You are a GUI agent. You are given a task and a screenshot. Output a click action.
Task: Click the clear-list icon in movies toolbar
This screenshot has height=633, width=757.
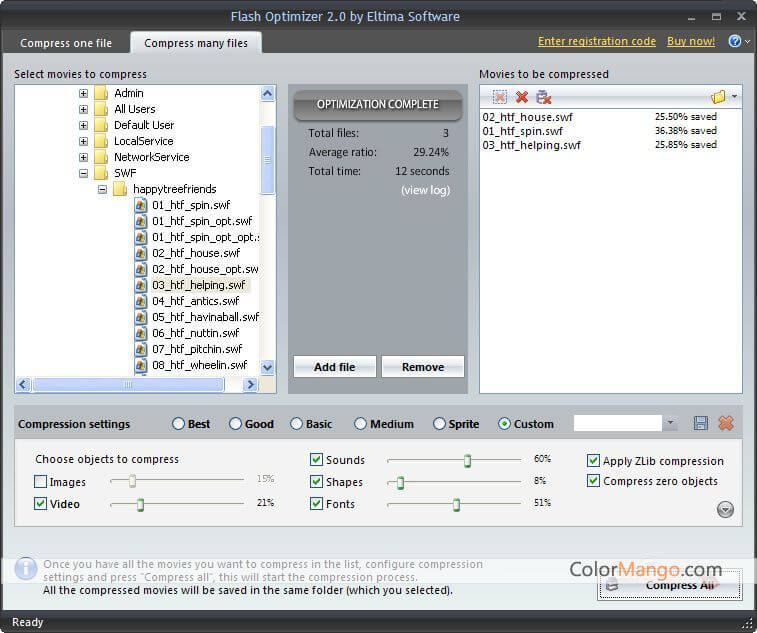coord(543,97)
